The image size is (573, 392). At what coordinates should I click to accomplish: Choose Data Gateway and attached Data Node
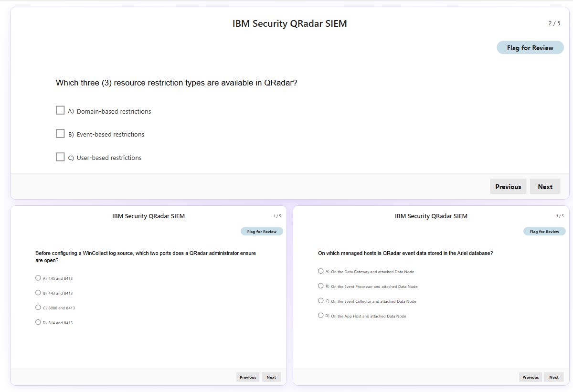click(x=321, y=271)
